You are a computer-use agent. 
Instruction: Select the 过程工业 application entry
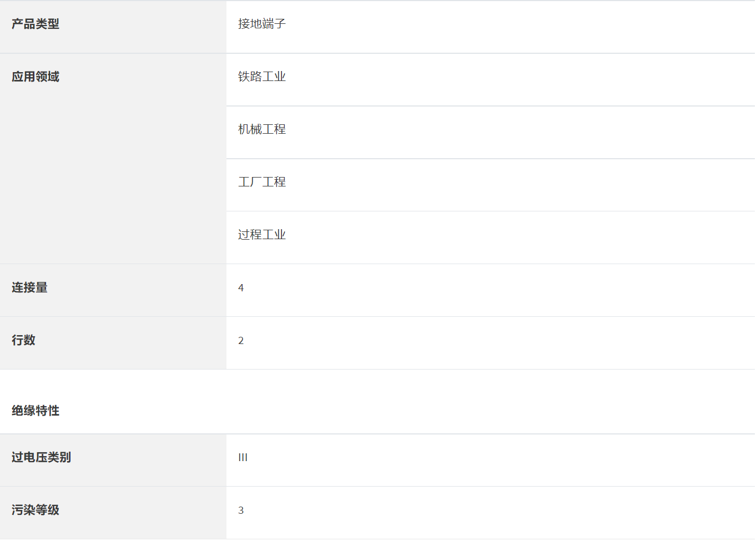[x=261, y=235]
